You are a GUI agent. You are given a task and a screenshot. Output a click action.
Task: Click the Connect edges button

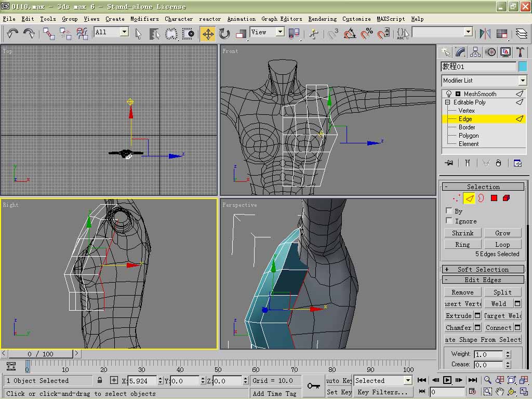pyautogui.click(x=498, y=327)
